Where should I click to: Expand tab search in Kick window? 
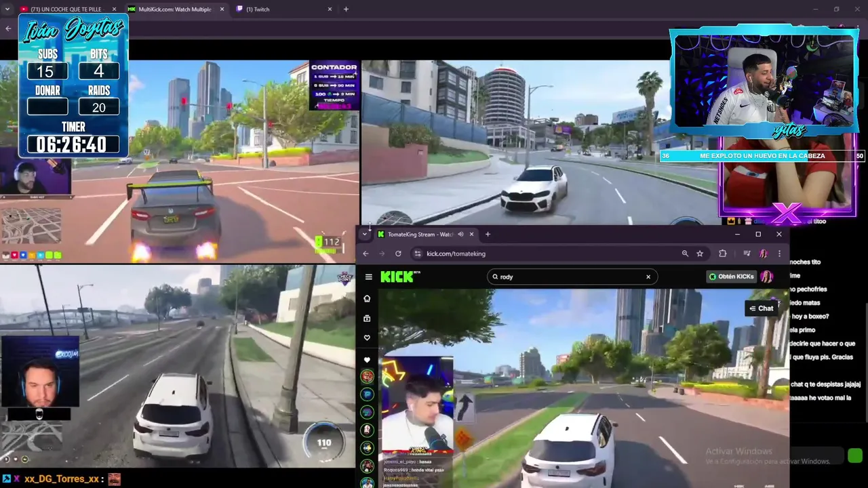tap(366, 234)
